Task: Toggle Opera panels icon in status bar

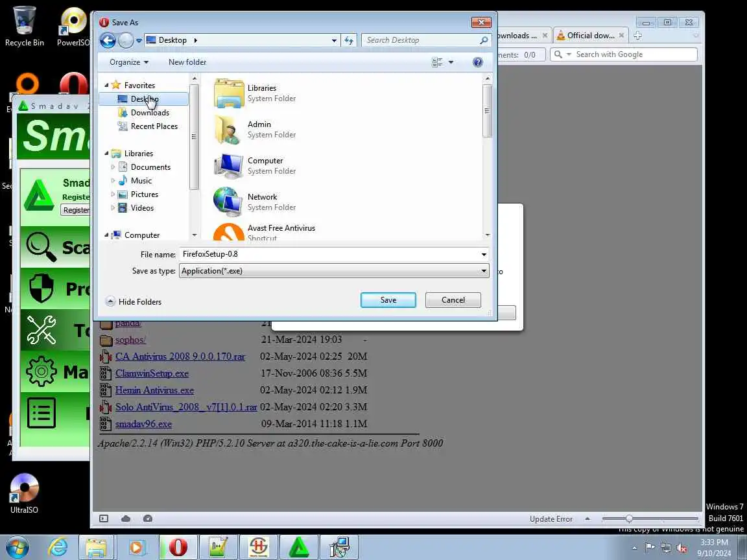Action: pyautogui.click(x=103, y=519)
